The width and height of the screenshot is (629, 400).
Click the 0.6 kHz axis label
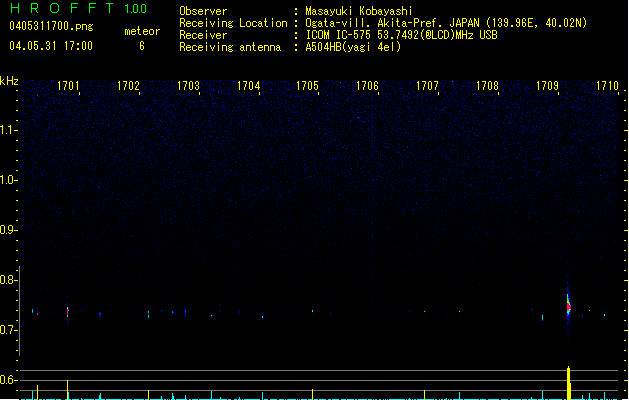[x=8, y=380]
